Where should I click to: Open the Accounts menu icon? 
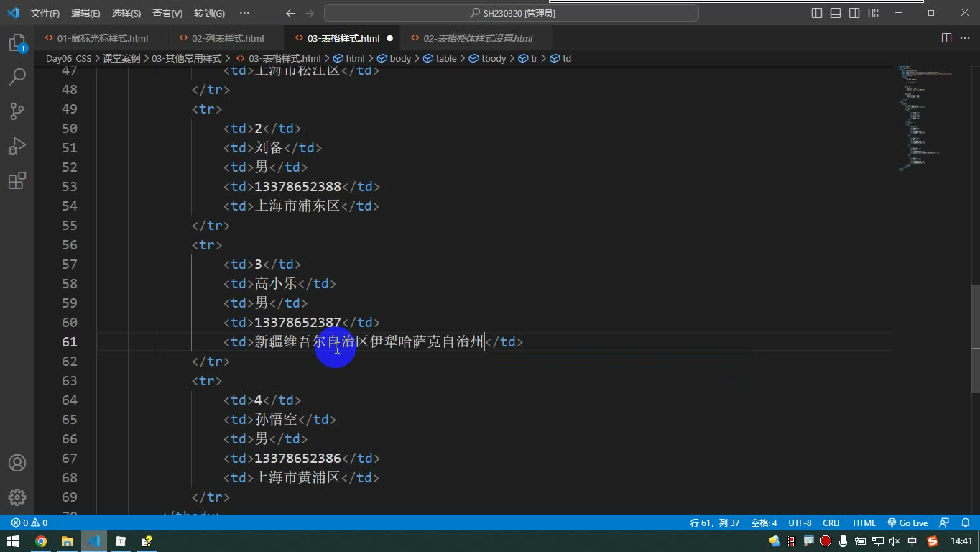pos(17,463)
